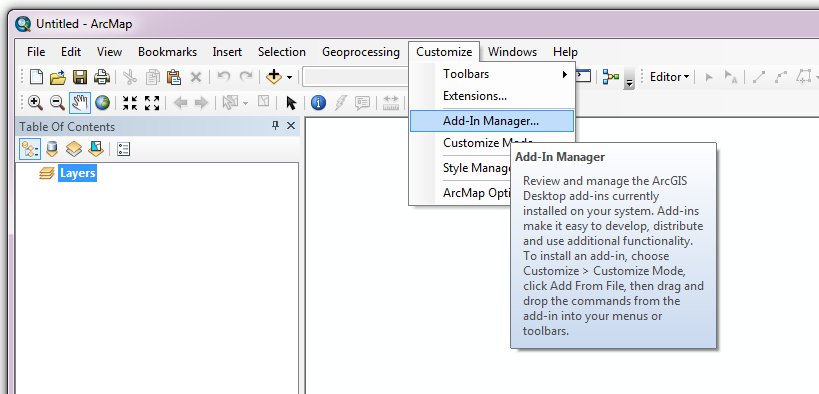The height and width of the screenshot is (394, 819).
Task: Click the Trace polygon tool icon
Action: pyautogui.click(x=803, y=77)
